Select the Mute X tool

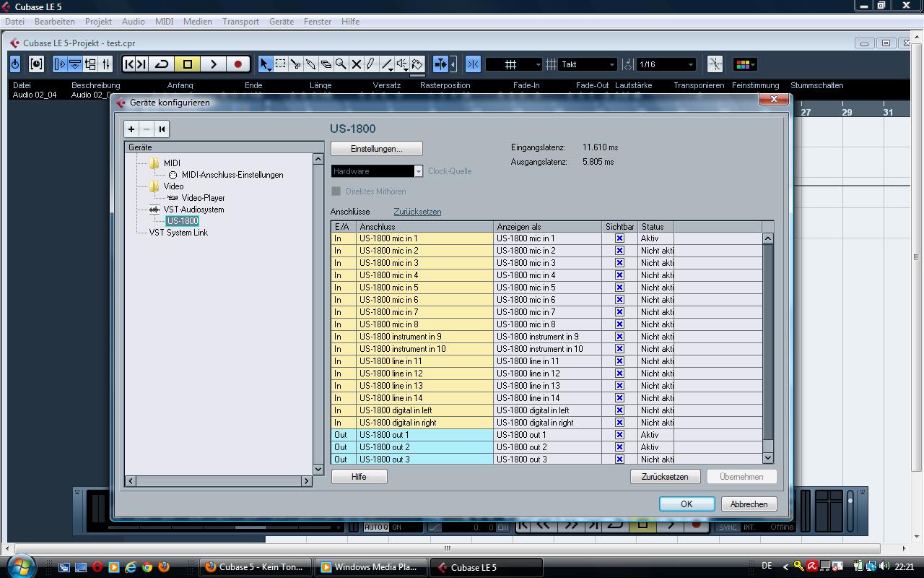[357, 64]
